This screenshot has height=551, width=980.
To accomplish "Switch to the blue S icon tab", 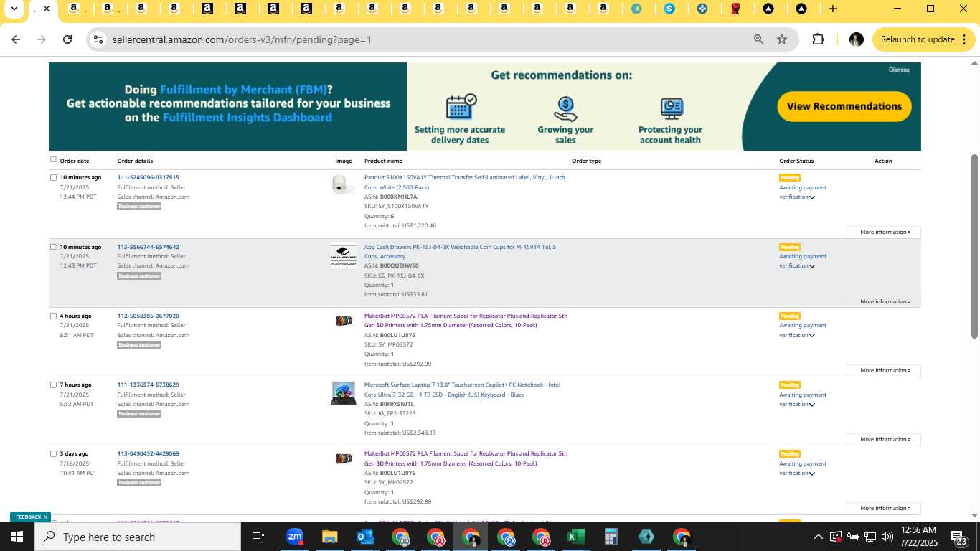I will click(x=669, y=9).
